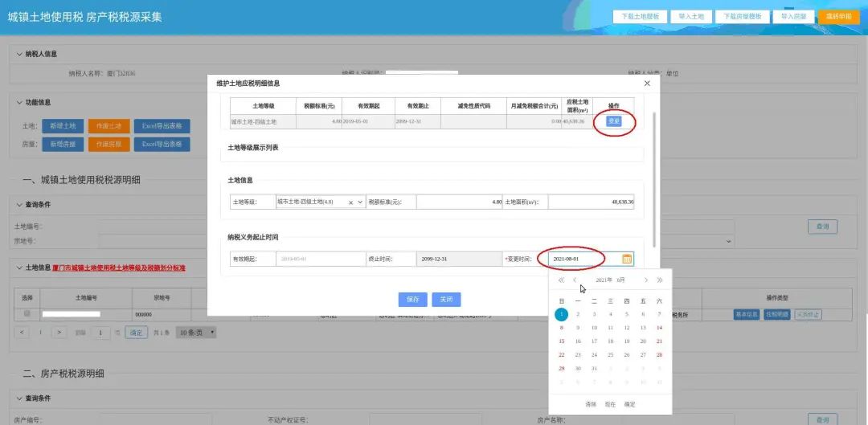The width and height of the screenshot is (868, 425).
Task: Click the 不动产权证号 input field
Action: (426, 420)
